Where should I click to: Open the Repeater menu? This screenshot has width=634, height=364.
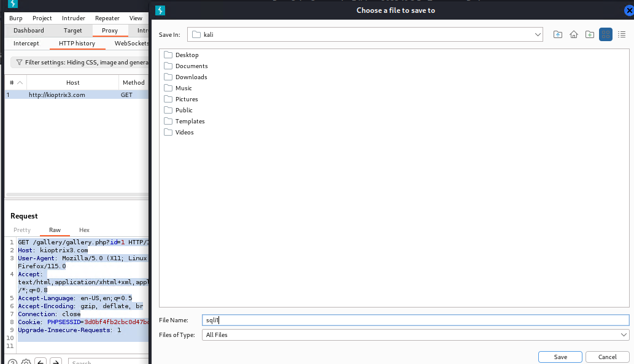(x=107, y=18)
